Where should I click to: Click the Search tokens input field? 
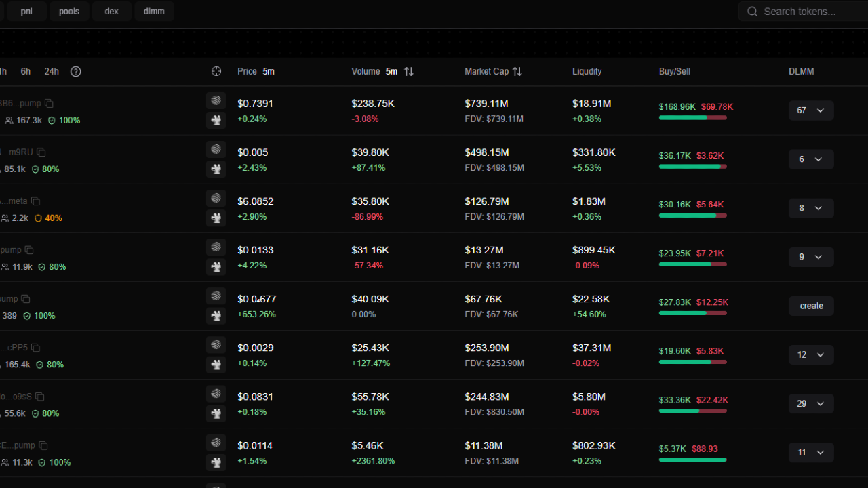pyautogui.click(x=807, y=12)
